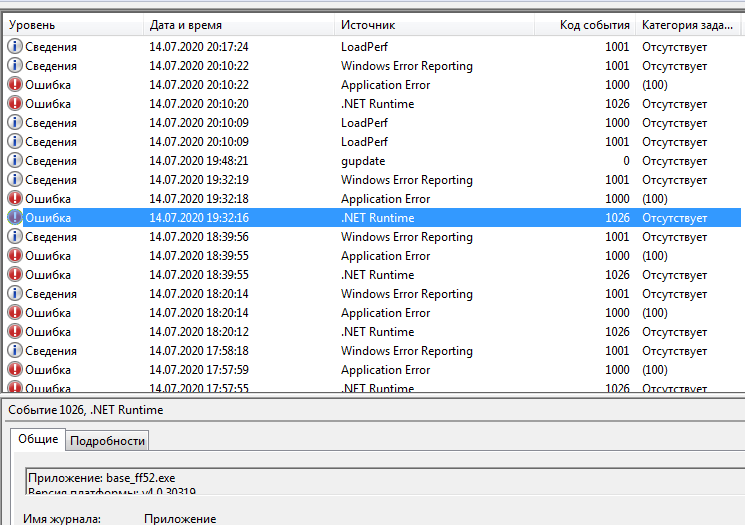
Task: Select Application Error source at 19:32:18
Action: click(385, 199)
